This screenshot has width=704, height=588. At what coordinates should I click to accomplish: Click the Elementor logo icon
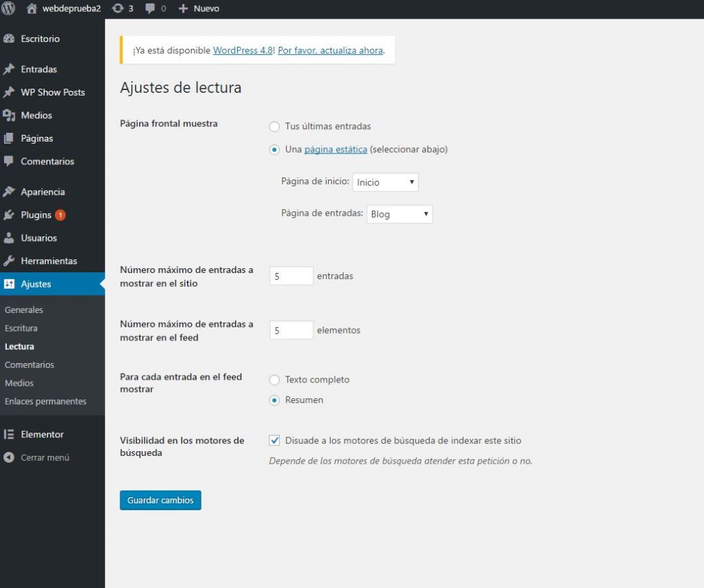9,435
